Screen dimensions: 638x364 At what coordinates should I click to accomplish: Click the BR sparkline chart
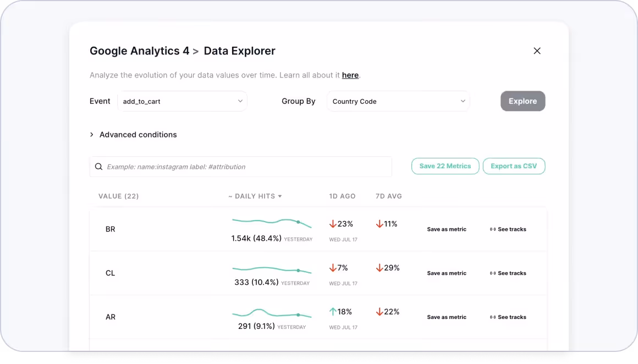[271, 223]
